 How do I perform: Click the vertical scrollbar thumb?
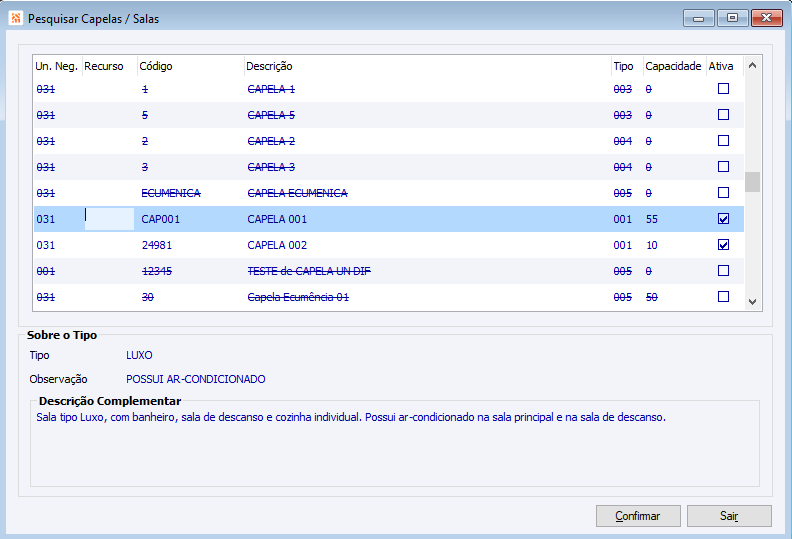tap(752, 182)
